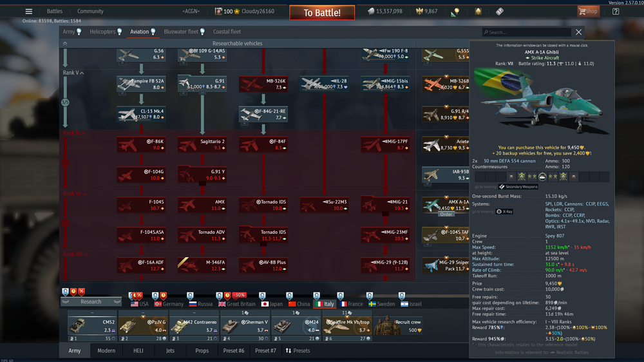Open the Presets manager
Screen dimensions: 644x362
[298, 351]
